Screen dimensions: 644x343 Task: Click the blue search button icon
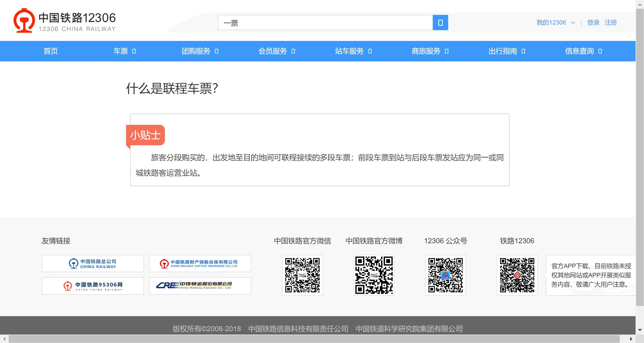click(x=440, y=23)
